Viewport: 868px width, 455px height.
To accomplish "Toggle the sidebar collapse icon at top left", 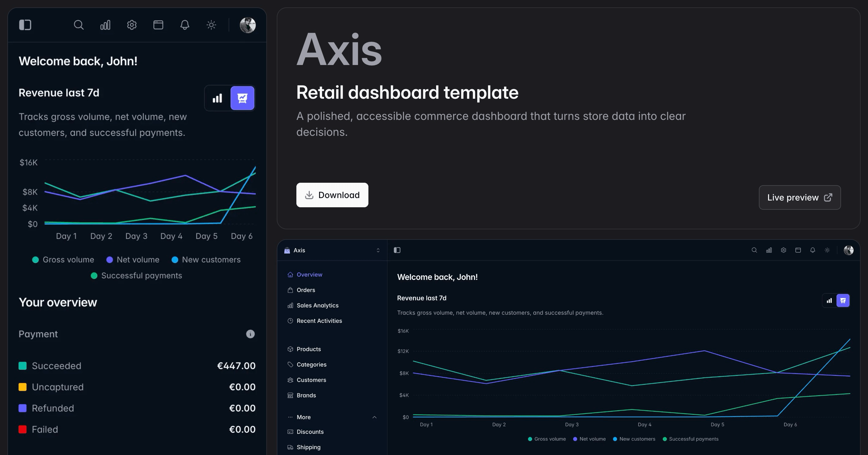I will [25, 25].
